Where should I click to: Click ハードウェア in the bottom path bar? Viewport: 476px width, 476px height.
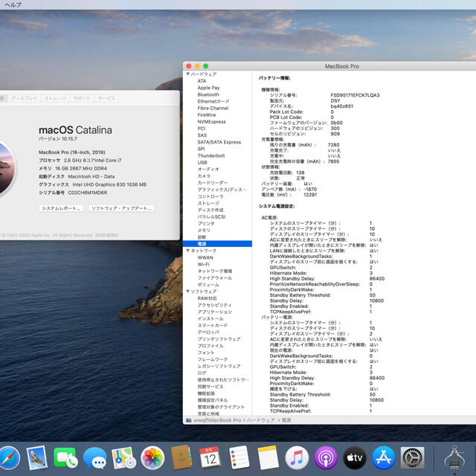click(x=261, y=420)
